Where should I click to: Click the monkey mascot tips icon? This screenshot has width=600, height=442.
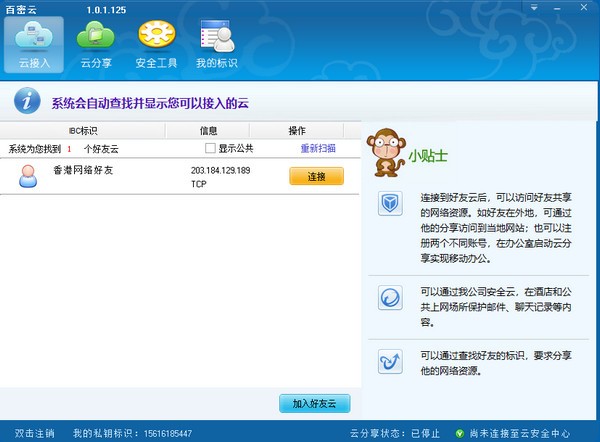[x=386, y=152]
